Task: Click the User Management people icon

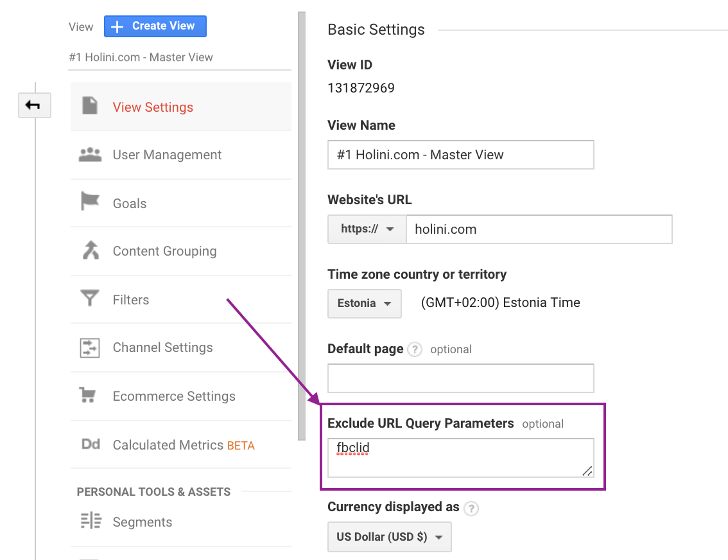Action: coord(90,155)
